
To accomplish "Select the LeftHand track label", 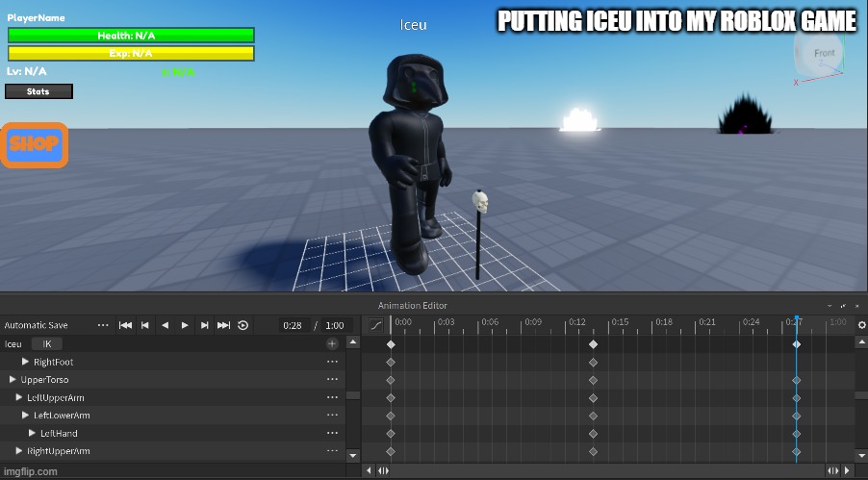I will (x=59, y=433).
